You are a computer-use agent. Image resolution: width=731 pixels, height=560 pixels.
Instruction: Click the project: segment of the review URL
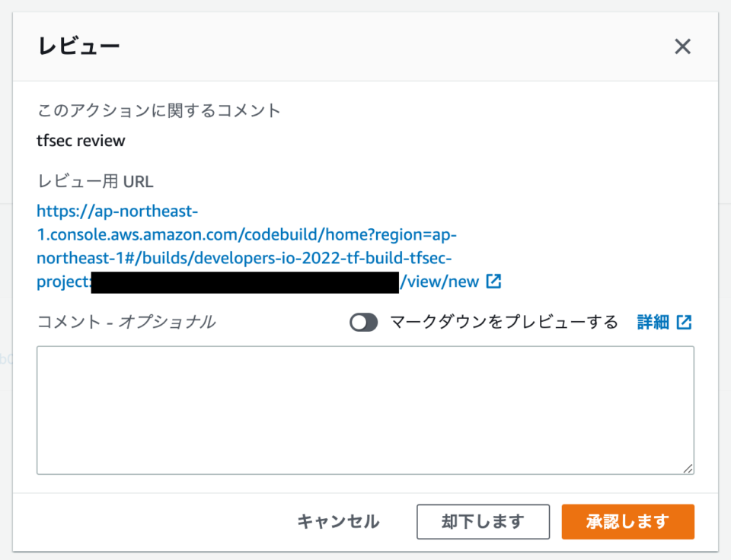pyautogui.click(x=64, y=282)
